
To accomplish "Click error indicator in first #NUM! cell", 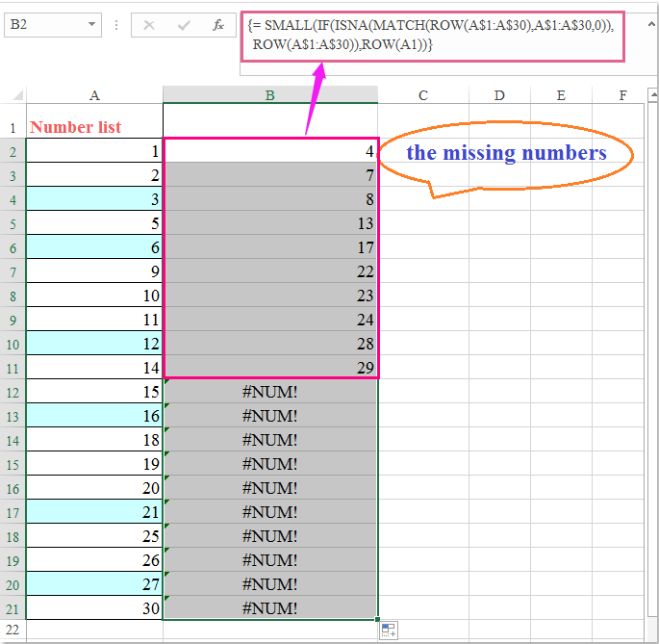I will click(168, 384).
